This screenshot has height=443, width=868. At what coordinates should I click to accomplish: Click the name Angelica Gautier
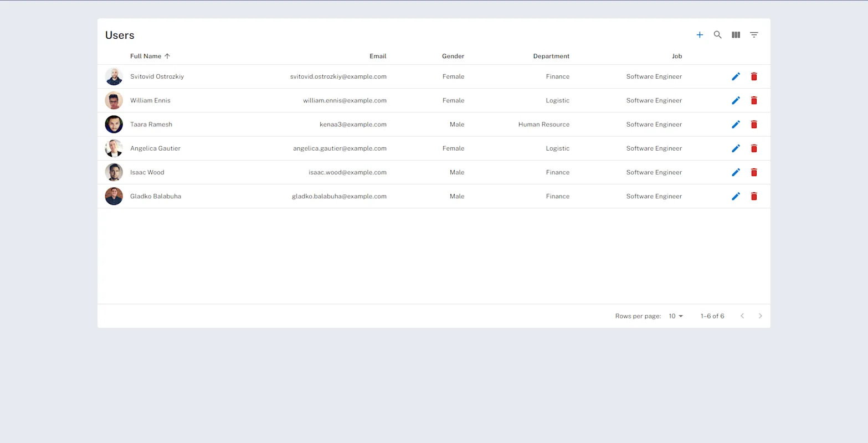(x=155, y=148)
